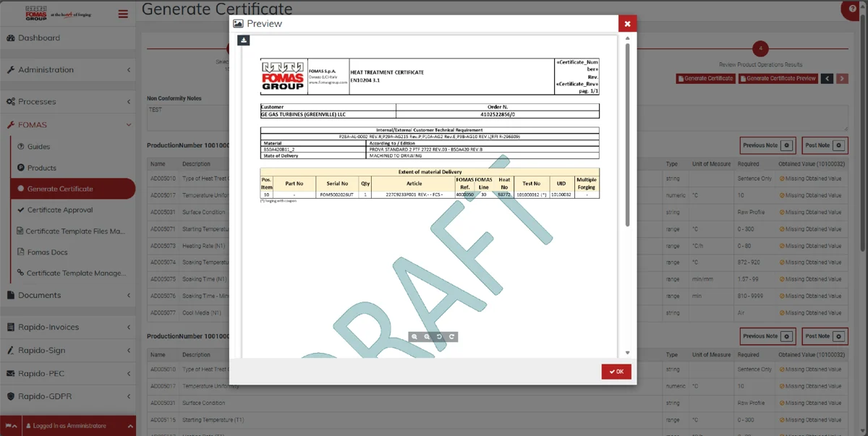This screenshot has width=868, height=436.
Task: Open the Dashboard page
Action: [68, 38]
